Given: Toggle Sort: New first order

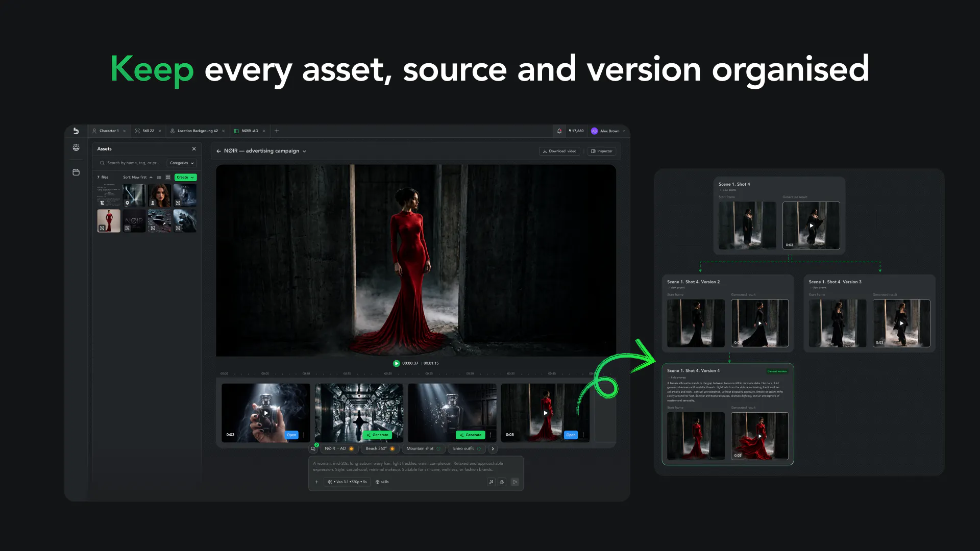Looking at the screenshot, I should tap(138, 178).
